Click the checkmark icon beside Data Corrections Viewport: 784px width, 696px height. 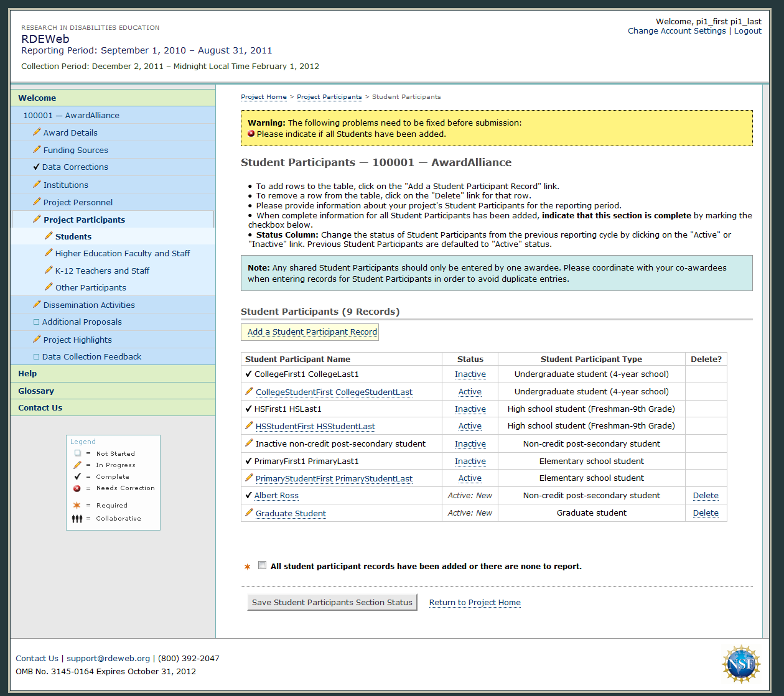[36, 167]
